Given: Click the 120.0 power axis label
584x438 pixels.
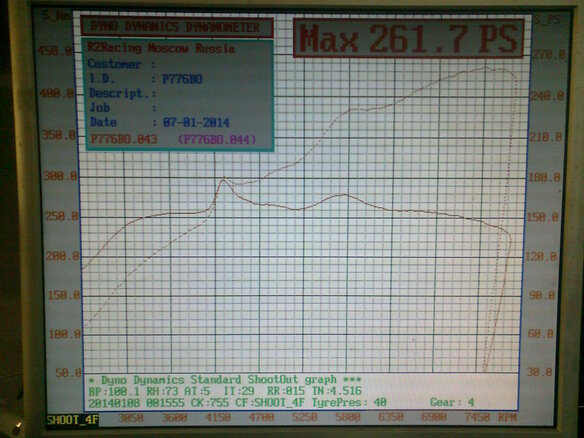Looking at the screenshot, I should coord(542,257).
